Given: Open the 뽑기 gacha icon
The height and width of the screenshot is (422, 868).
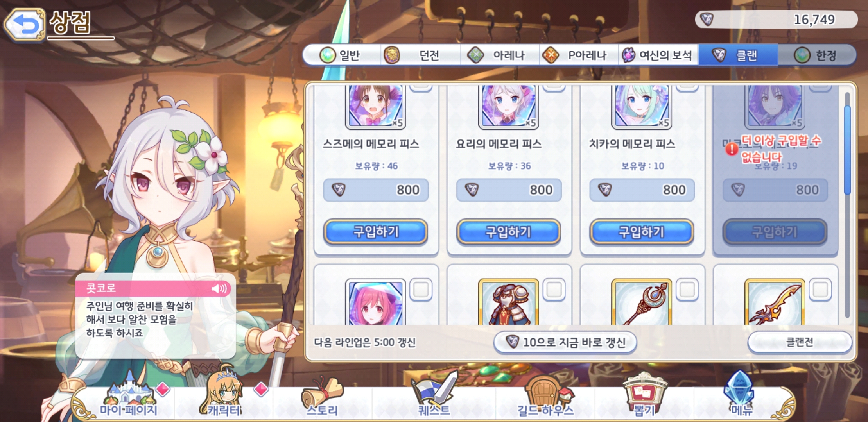Looking at the screenshot, I should 644,395.
